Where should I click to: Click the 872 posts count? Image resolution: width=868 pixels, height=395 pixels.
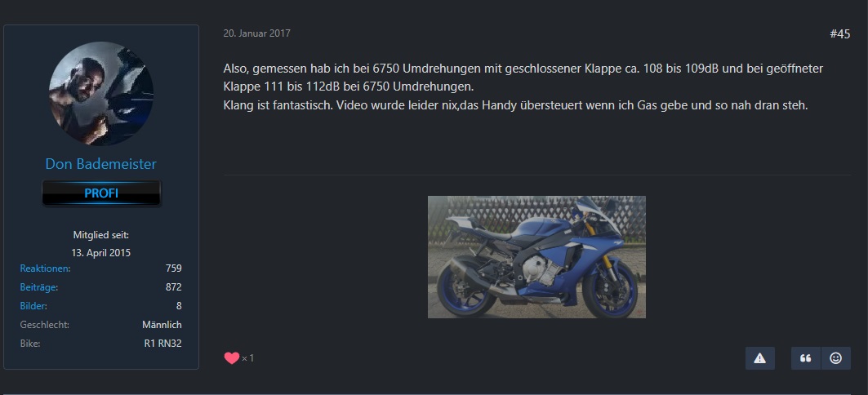point(174,287)
